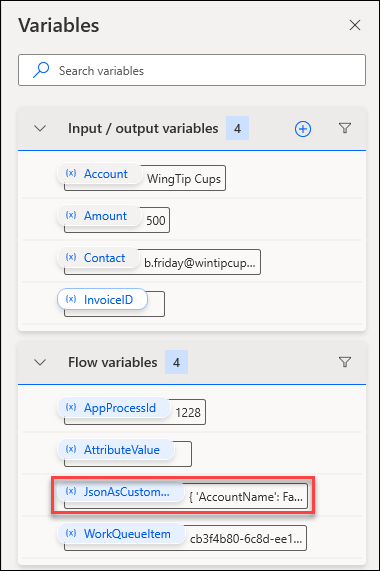380x571 pixels.
Task: Filter the Flow variables list
Action: tap(345, 362)
